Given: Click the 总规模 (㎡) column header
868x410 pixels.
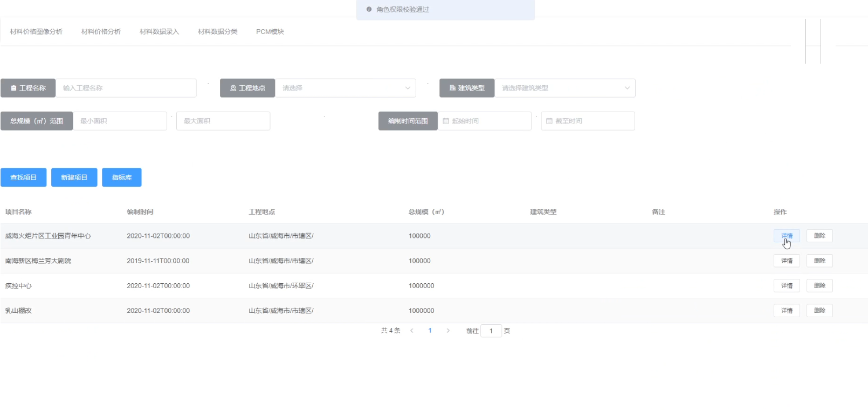Looking at the screenshot, I should click(x=426, y=212).
